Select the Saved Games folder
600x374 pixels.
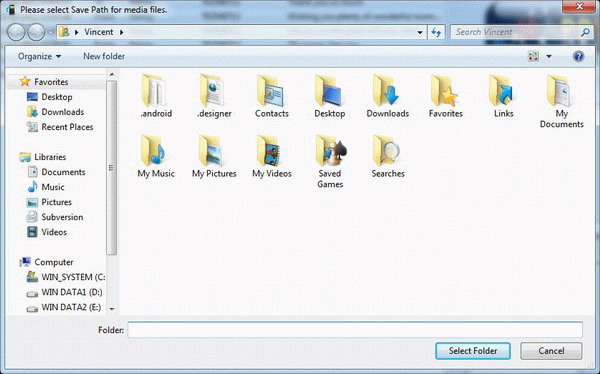pyautogui.click(x=329, y=162)
